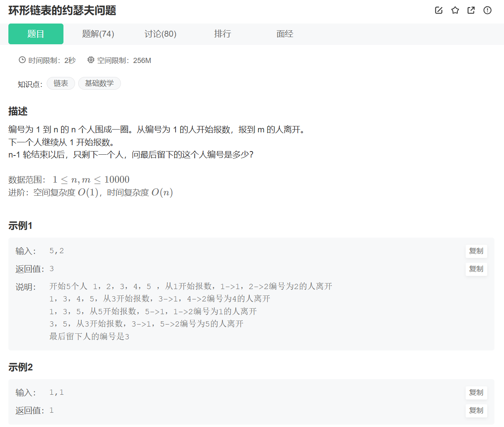Image resolution: width=504 pixels, height=427 pixels.
Task: Click the title 环形链表的约瑟夫问题
Action: (62, 10)
